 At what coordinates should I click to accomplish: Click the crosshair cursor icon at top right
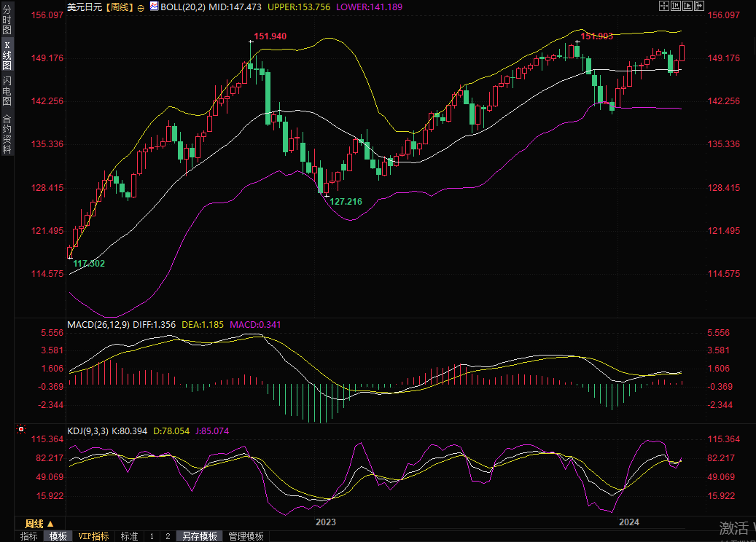click(x=663, y=6)
